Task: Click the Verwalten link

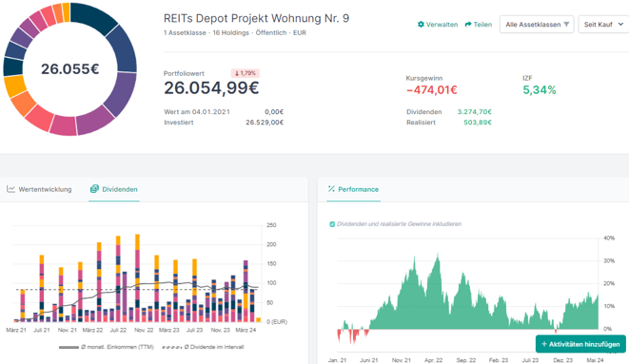Action: click(438, 25)
